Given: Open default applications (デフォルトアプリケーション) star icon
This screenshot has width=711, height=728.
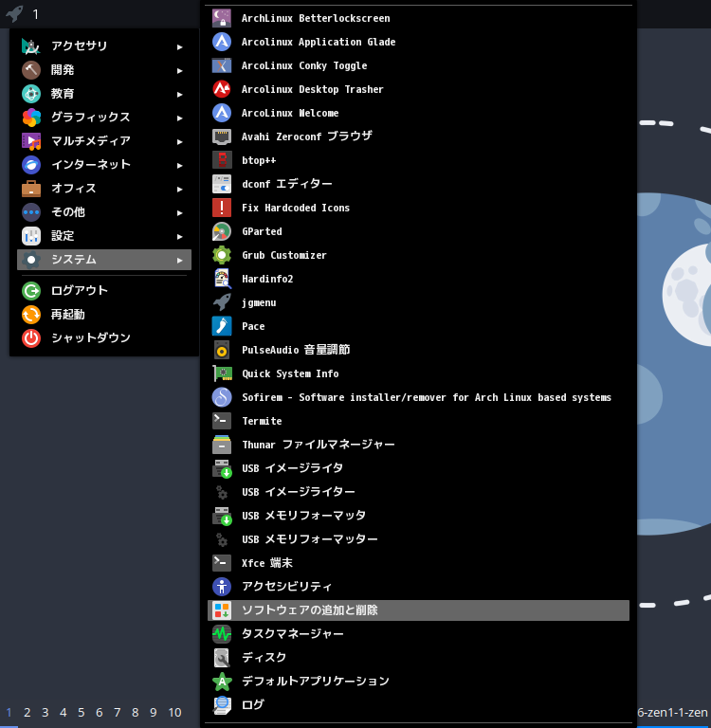Looking at the screenshot, I should (x=222, y=682).
